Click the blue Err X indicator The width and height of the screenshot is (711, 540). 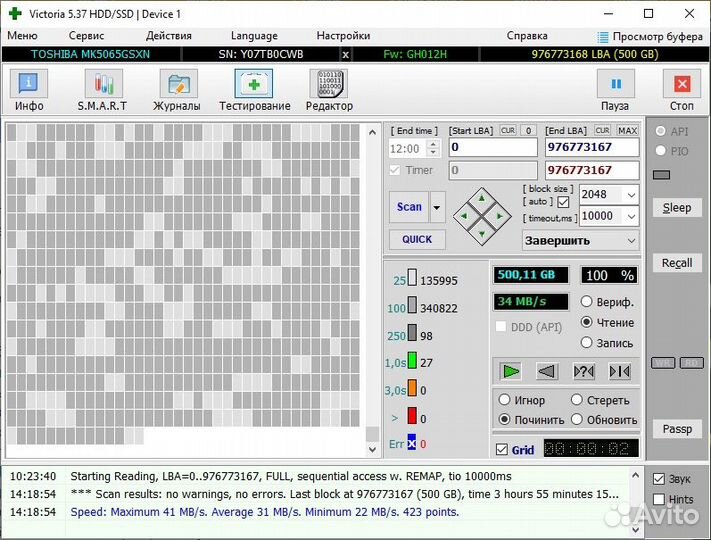tap(411, 442)
